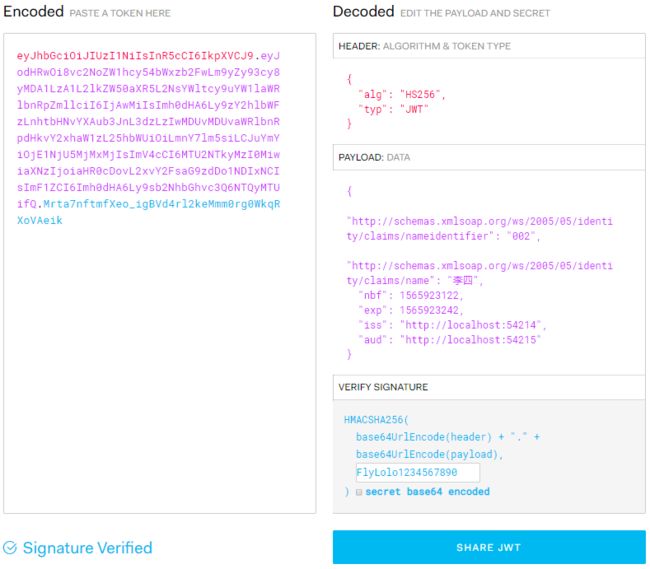
Task: Click the nameidentifier claim value "002"
Action: tap(521, 236)
